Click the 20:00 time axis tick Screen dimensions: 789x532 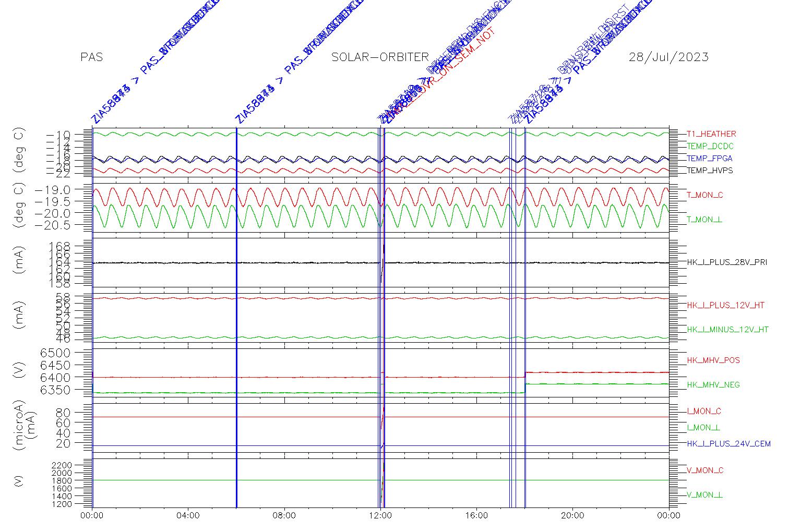pyautogui.click(x=572, y=516)
